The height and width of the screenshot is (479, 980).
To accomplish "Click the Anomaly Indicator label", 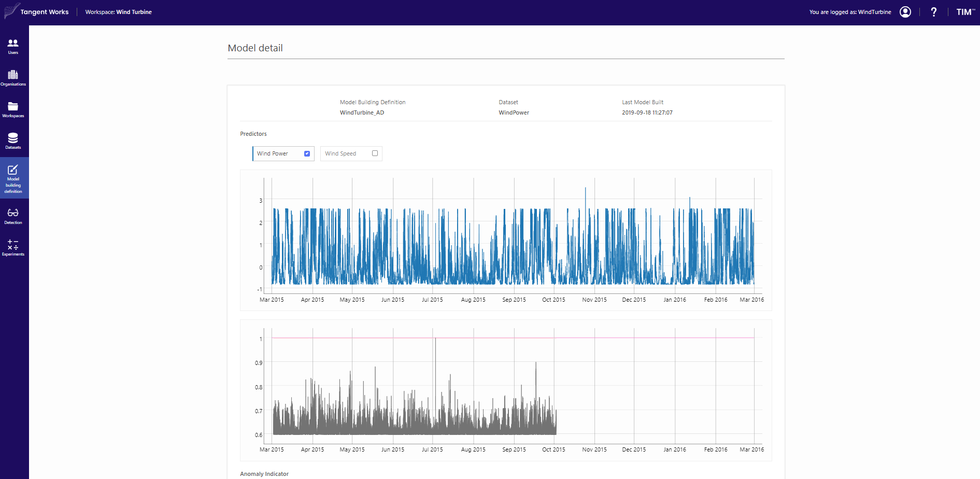I will pyautogui.click(x=264, y=474).
